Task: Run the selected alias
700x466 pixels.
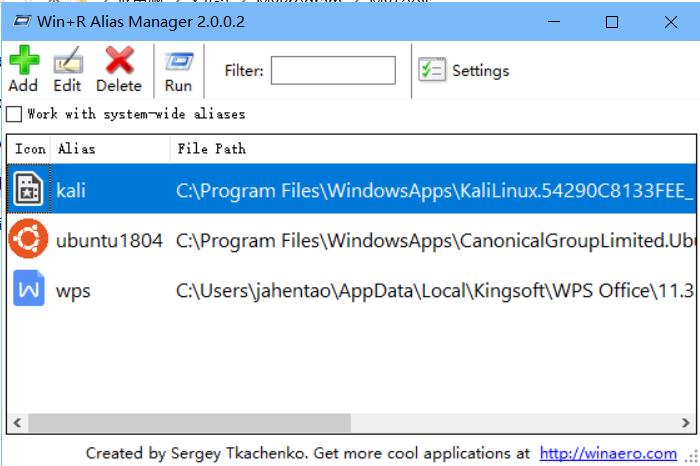Action: [178, 71]
